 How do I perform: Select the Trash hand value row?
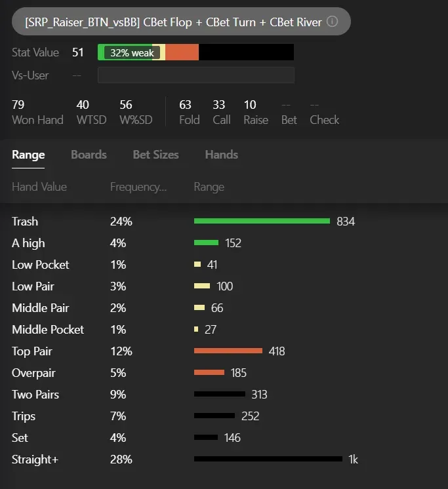pos(25,222)
